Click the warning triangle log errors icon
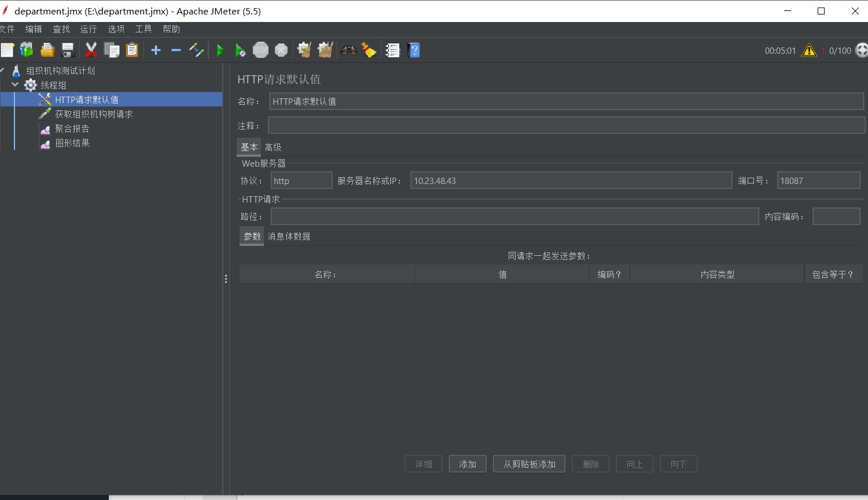This screenshot has width=868, height=500. pyautogui.click(x=809, y=50)
